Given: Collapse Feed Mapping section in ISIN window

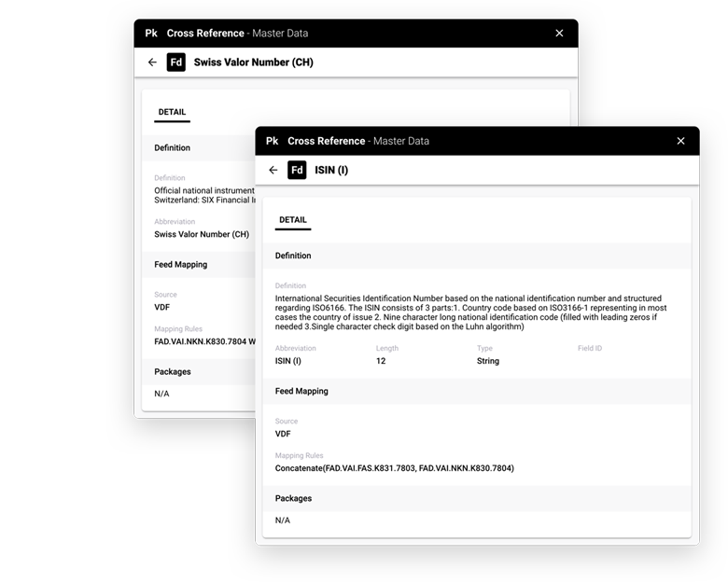Looking at the screenshot, I should coord(301,392).
